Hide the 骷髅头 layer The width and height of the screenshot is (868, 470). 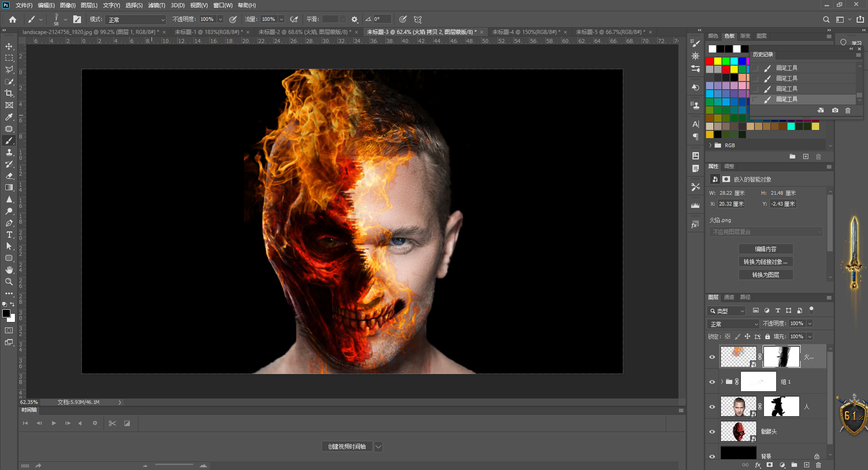click(x=712, y=432)
